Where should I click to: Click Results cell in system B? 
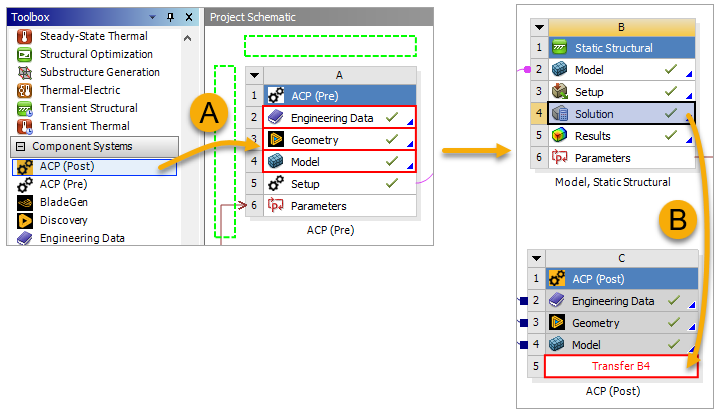pyautogui.click(x=622, y=135)
